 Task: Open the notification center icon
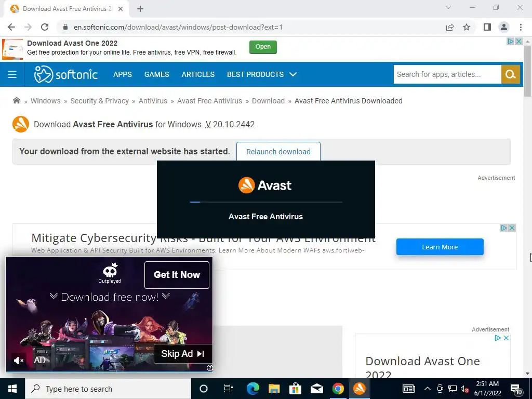[x=516, y=389]
